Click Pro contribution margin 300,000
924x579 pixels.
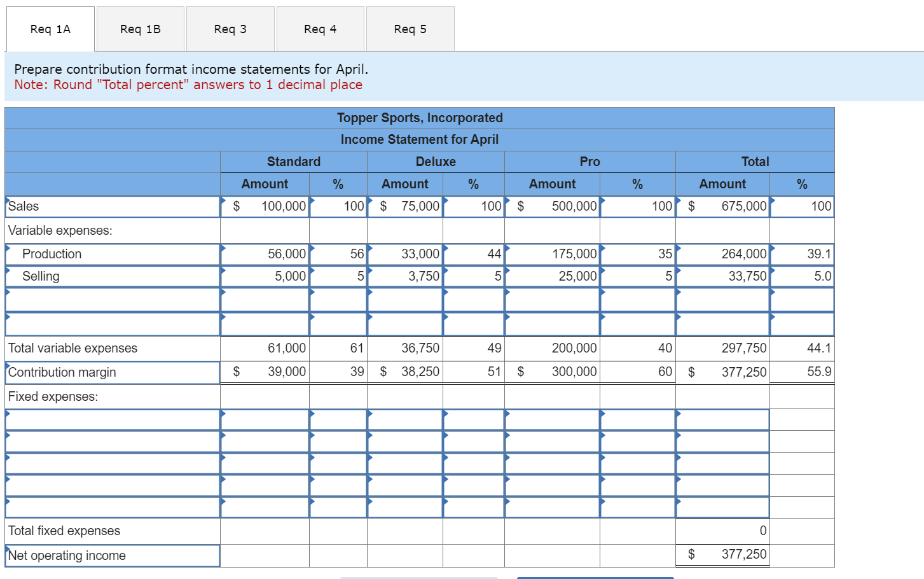[x=552, y=372]
